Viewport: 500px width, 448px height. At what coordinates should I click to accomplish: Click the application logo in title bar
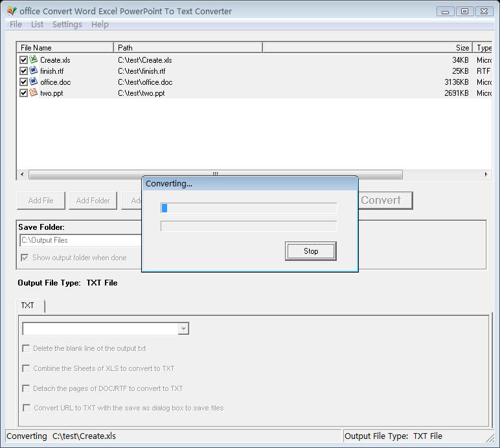point(12,11)
